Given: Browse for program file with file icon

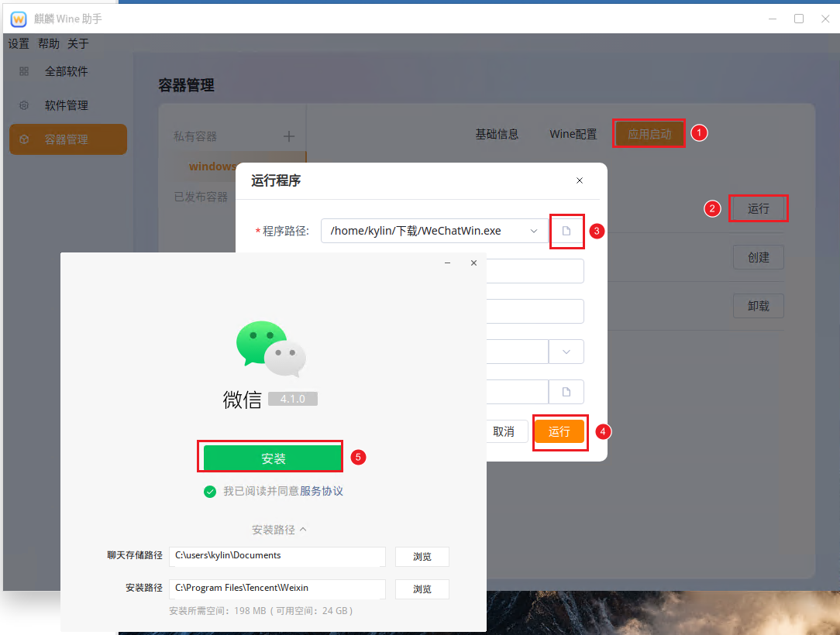Looking at the screenshot, I should [566, 231].
